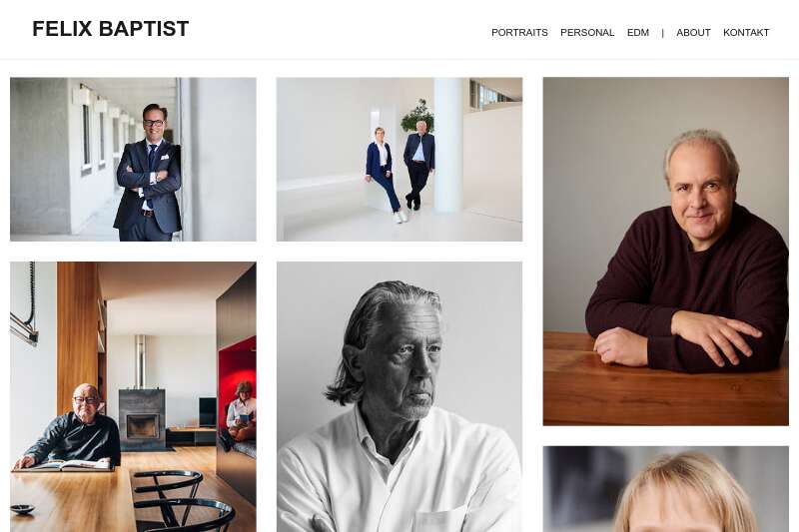Viewport: 799px width, 532px height.
Task: Open photo of suited man with crossed arms
Action: point(133,160)
